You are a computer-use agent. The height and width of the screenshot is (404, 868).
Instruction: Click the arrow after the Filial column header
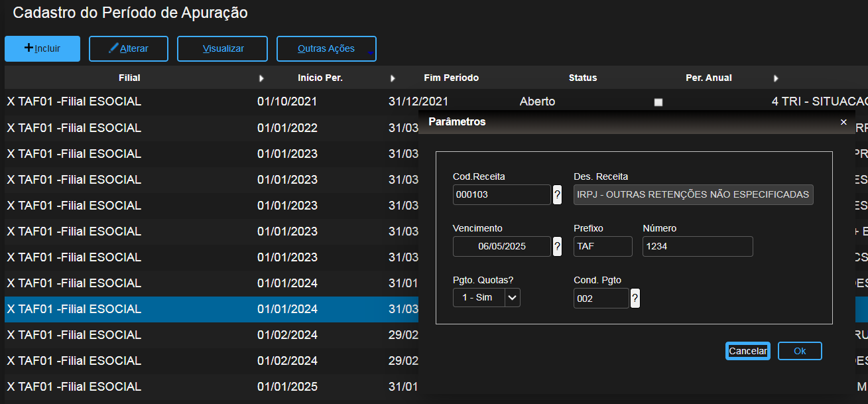click(261, 78)
